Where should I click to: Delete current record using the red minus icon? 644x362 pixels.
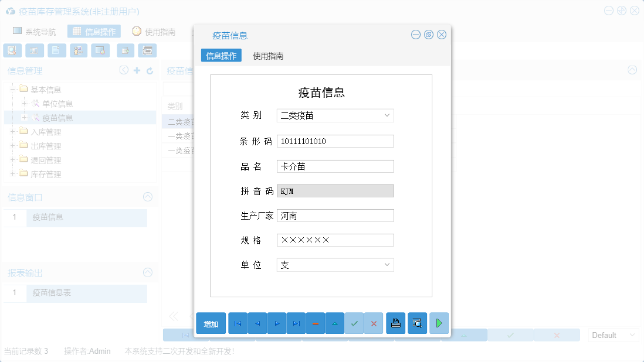click(x=315, y=323)
